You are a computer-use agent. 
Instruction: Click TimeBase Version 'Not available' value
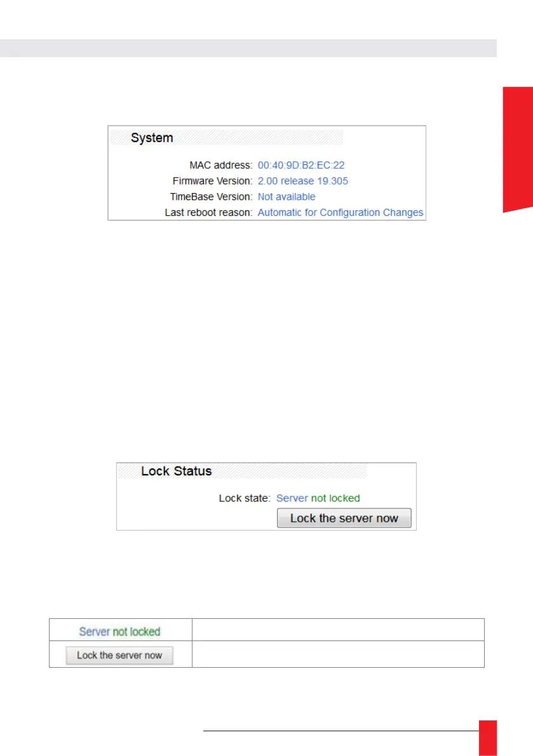(287, 197)
